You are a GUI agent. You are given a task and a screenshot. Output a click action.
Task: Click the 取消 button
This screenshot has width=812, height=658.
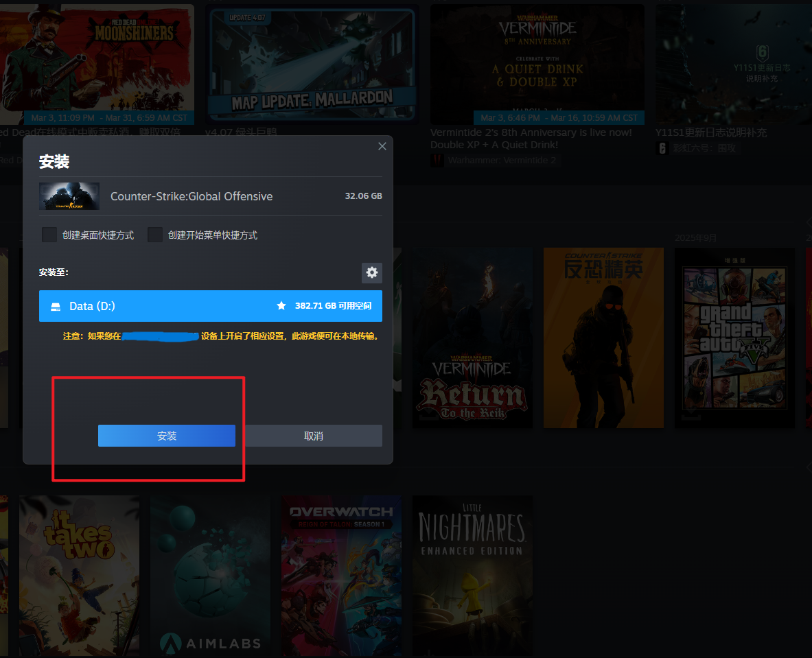point(313,436)
